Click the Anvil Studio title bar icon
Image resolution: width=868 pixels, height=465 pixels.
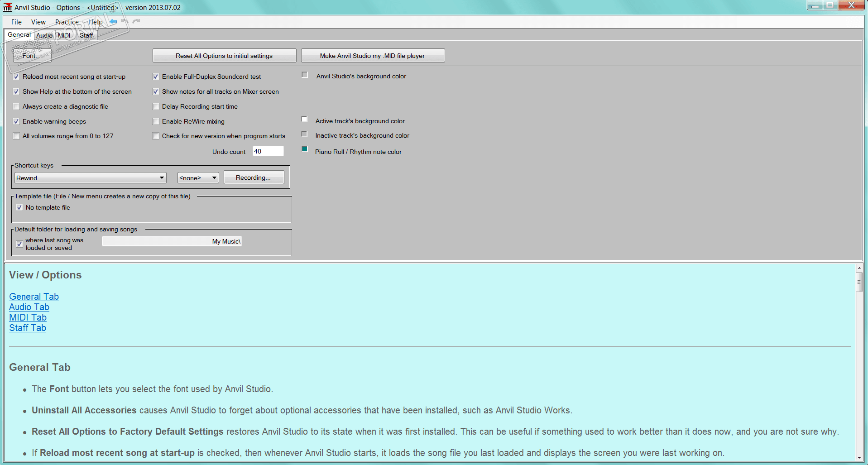coord(8,7)
